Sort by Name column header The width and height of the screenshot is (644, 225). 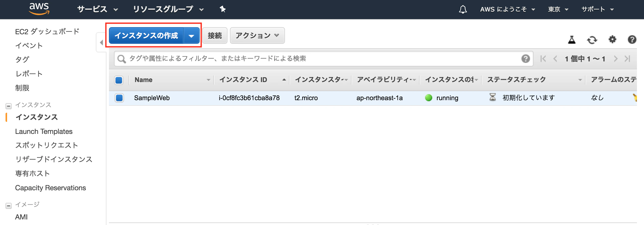coord(143,80)
